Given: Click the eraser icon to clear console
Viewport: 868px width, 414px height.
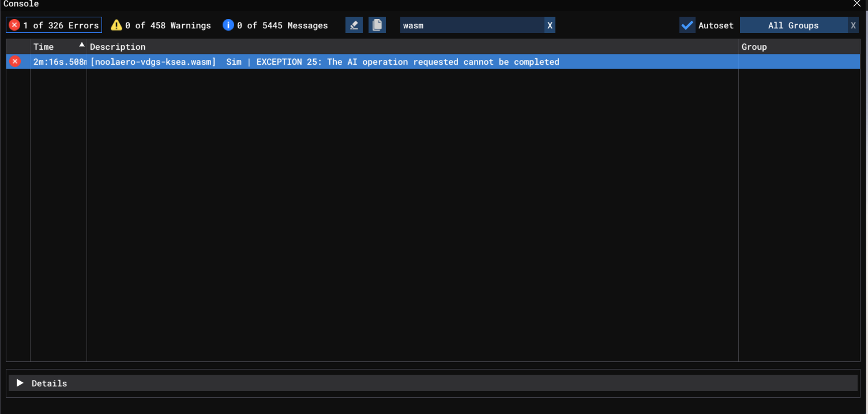Looking at the screenshot, I should (354, 25).
